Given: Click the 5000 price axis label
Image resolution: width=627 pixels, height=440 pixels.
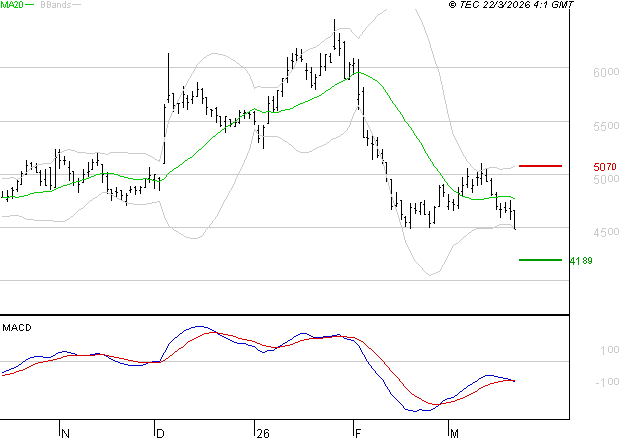Looking at the screenshot, I should click(x=606, y=179).
